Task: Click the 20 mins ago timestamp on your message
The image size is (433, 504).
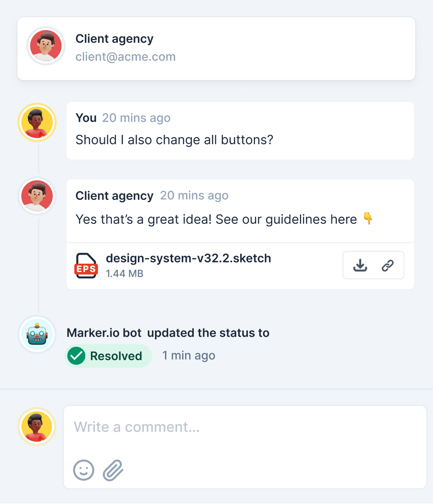Action: pyautogui.click(x=136, y=118)
